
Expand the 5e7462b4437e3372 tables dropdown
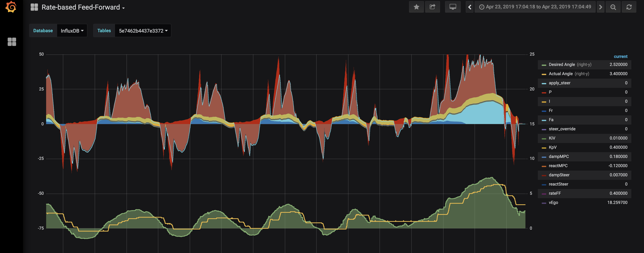143,31
